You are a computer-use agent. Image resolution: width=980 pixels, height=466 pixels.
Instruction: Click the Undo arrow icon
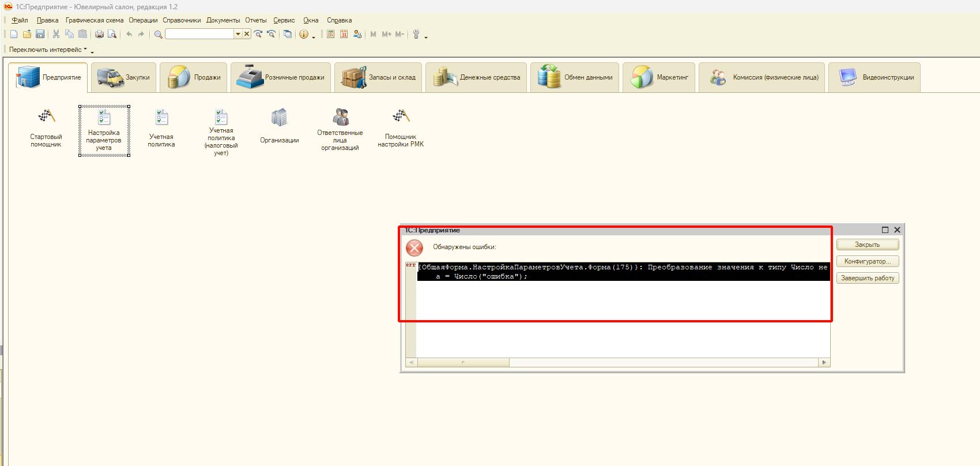pos(129,34)
